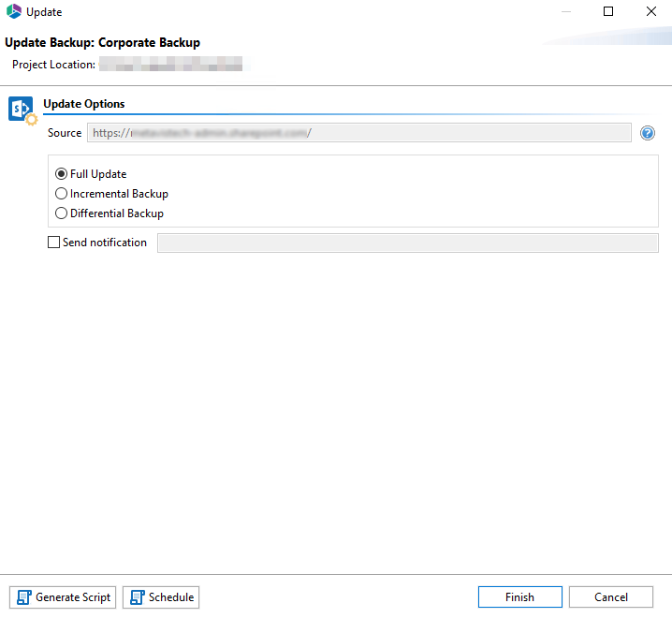Select the Full Update radio button
Screen dimensions: 672x618
tap(61, 174)
